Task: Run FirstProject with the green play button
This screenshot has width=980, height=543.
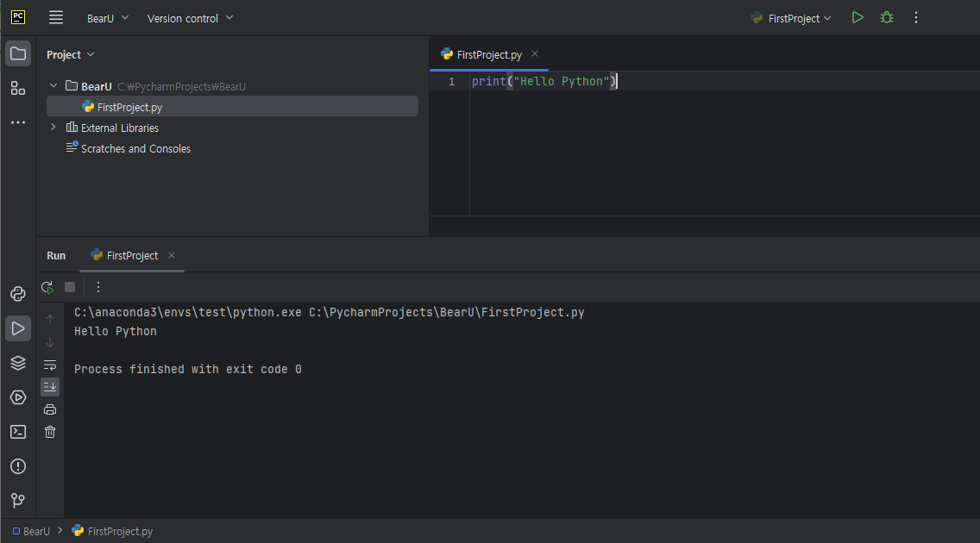Action: [x=857, y=17]
